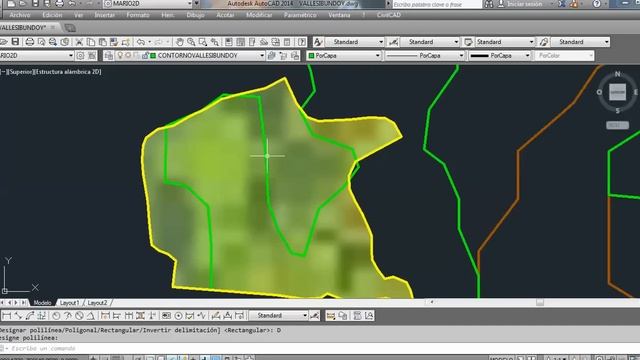Image resolution: width=640 pixels, height=360 pixels.
Task: Toggle layer freeze sun icon
Action: [x=128, y=55]
